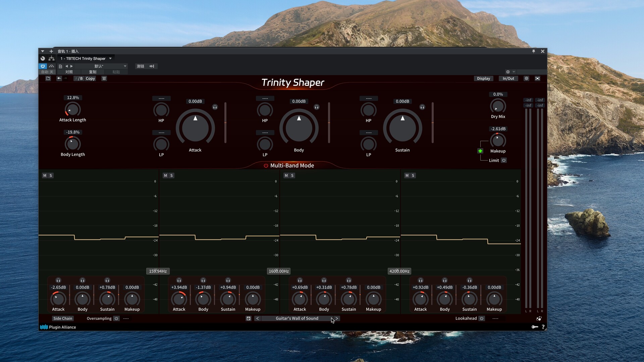The image size is (644, 362).
Task: Click the randomize dice icon near Lookahead
Action: click(x=539, y=318)
